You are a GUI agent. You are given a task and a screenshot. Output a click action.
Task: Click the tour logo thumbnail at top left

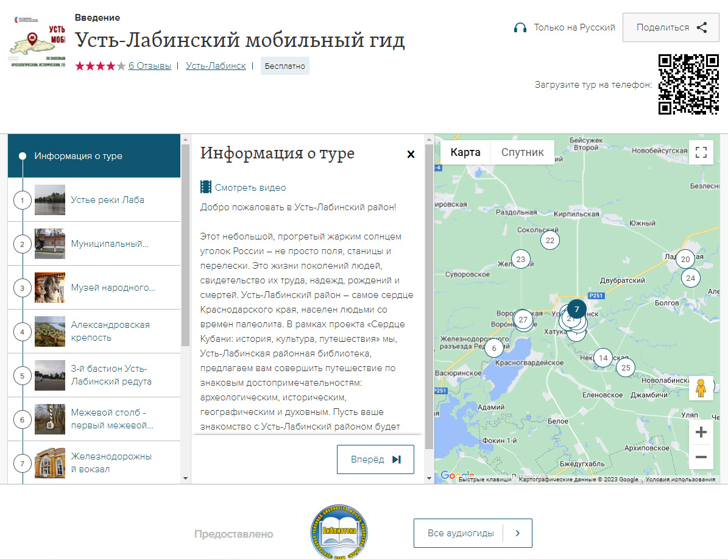click(x=38, y=42)
